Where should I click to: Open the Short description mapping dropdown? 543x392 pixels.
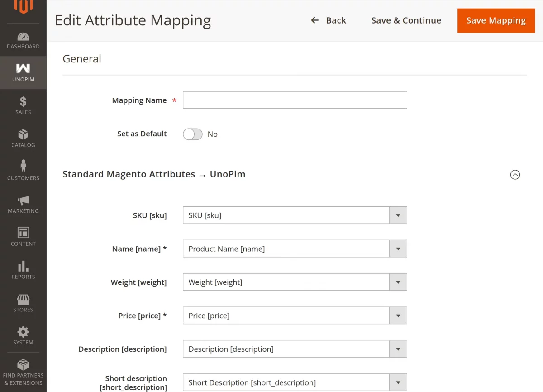point(295,382)
